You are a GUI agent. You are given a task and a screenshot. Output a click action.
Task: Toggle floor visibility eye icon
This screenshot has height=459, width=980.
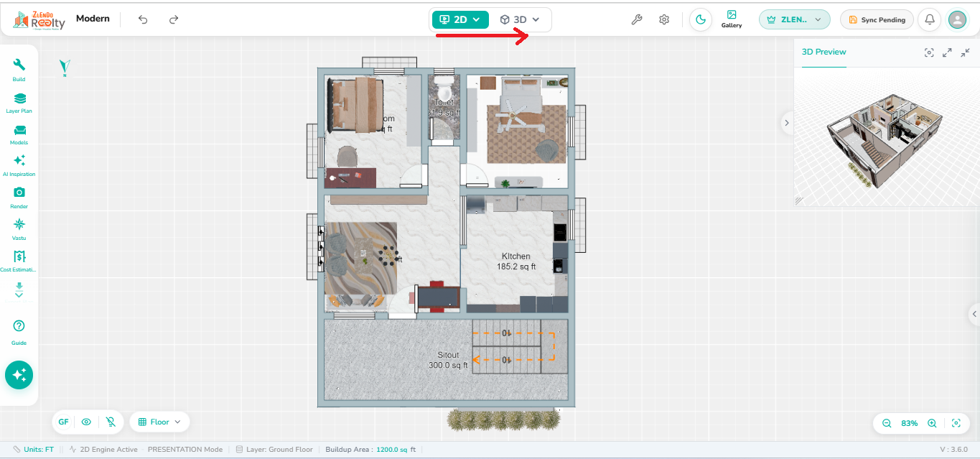(x=86, y=422)
